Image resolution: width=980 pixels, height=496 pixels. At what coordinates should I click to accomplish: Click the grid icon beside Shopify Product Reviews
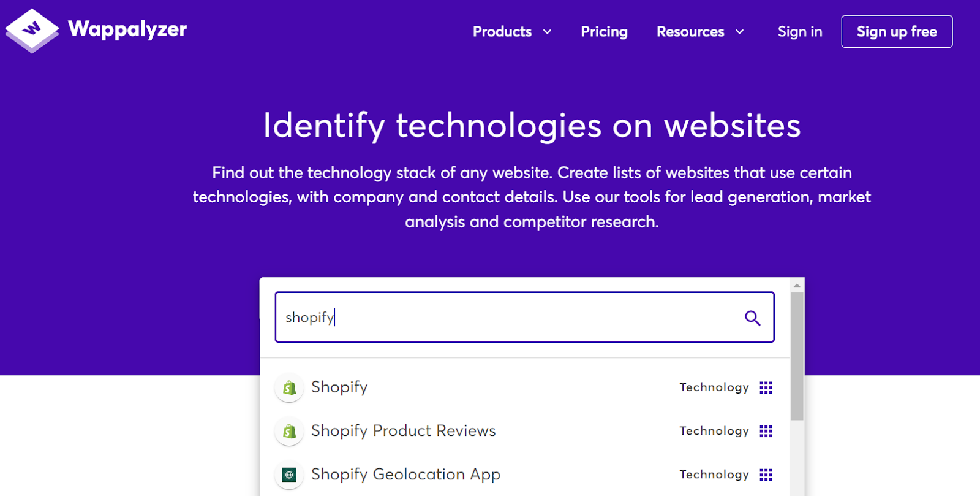pyautogui.click(x=766, y=431)
